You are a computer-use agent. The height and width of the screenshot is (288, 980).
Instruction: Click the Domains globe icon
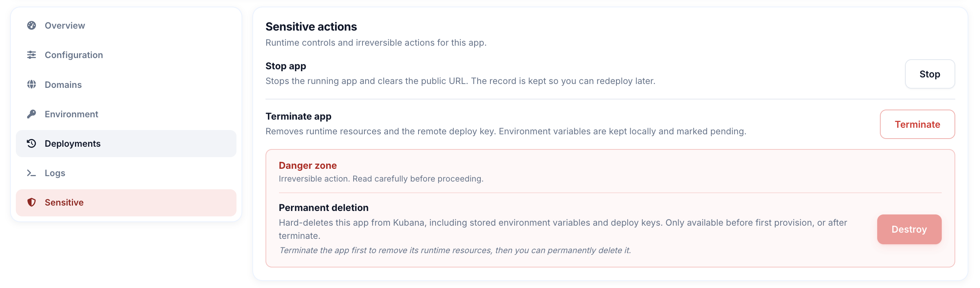[x=32, y=84]
